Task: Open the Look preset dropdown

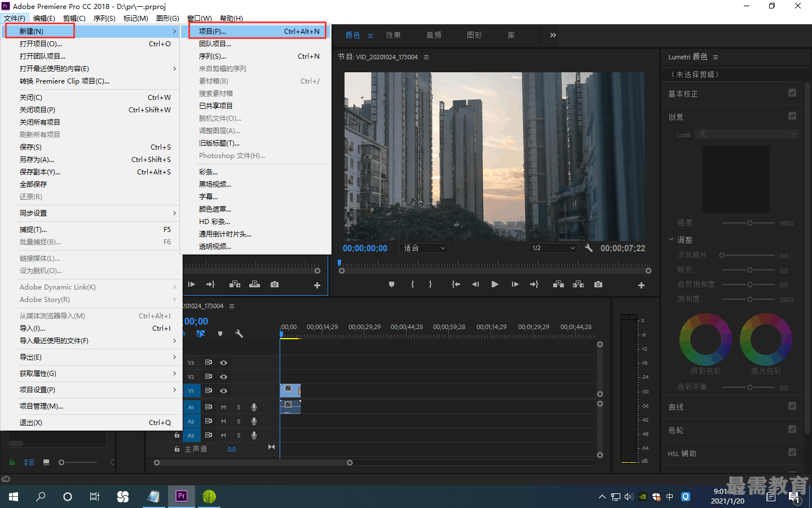Action: (x=747, y=134)
